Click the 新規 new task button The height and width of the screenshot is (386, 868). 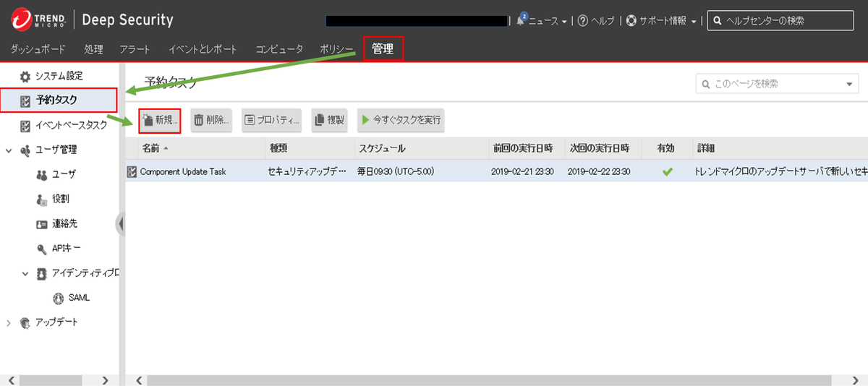click(x=159, y=120)
